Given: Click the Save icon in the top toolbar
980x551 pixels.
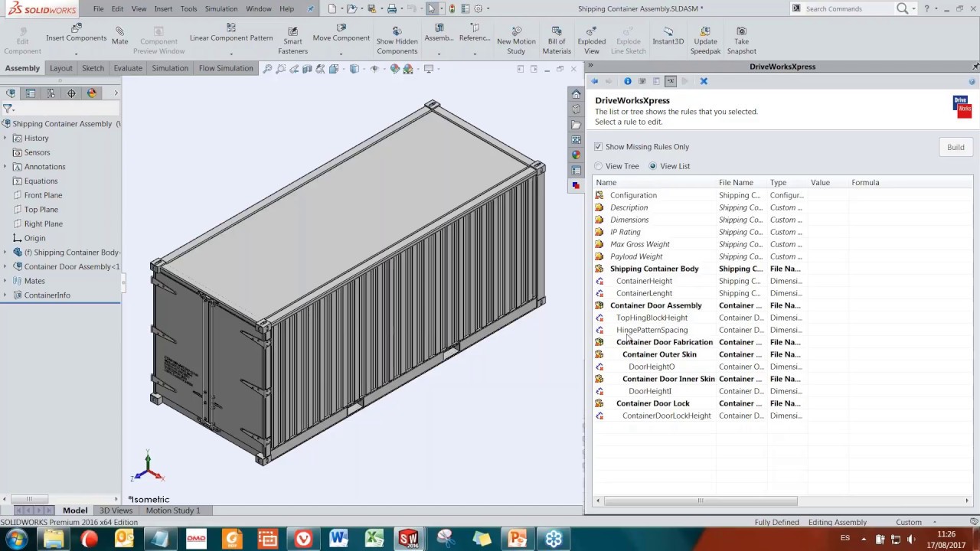Looking at the screenshot, I should tap(371, 8).
